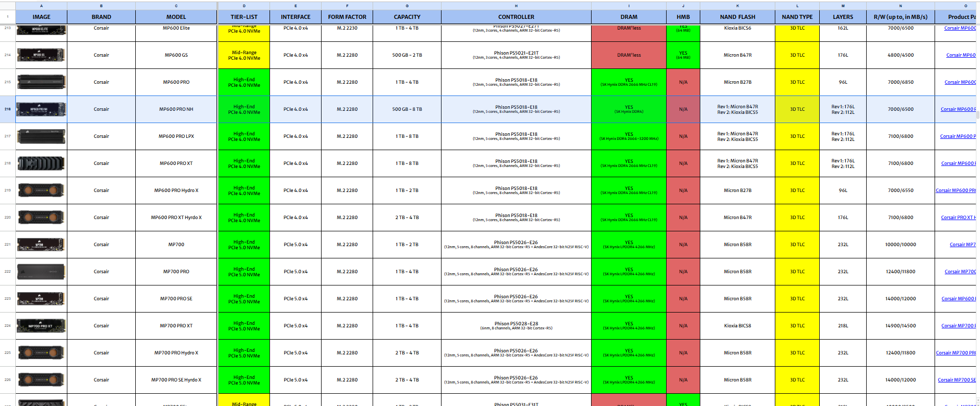Screen dimensions: 980x406
Task: Click the '500 GB – 8 TB' capacity cell
Action: tap(407, 109)
